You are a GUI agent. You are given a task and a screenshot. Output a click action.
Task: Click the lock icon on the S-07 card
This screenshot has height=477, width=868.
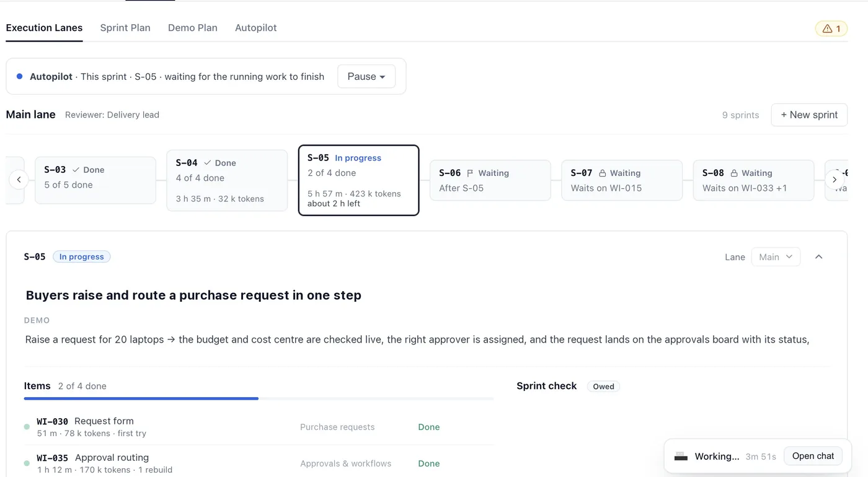click(602, 173)
